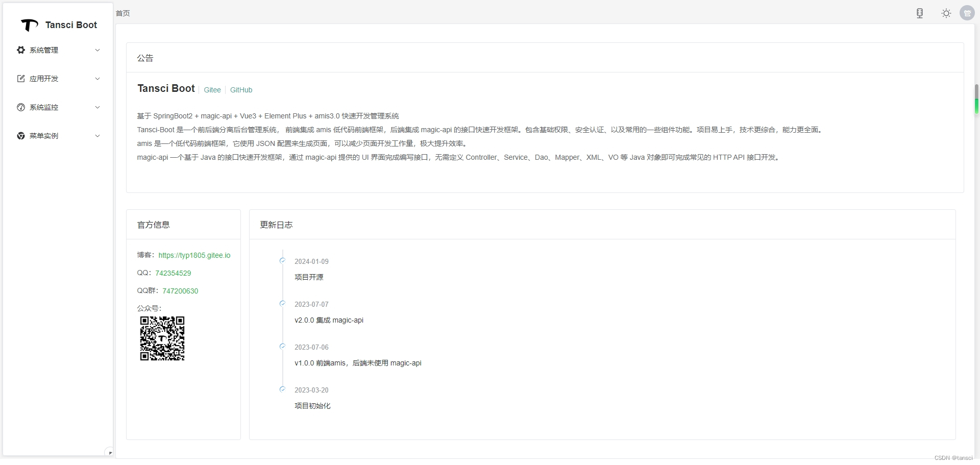
Task: Open the Gitee link
Action: [212, 90]
